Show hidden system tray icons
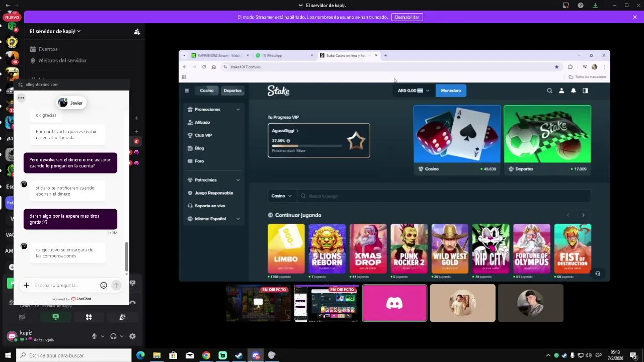Viewport: 644px width, 362px height. (548, 355)
